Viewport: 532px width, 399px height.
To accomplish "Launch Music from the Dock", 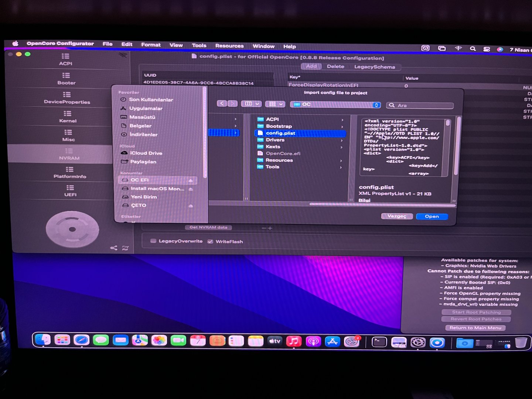I will [294, 341].
